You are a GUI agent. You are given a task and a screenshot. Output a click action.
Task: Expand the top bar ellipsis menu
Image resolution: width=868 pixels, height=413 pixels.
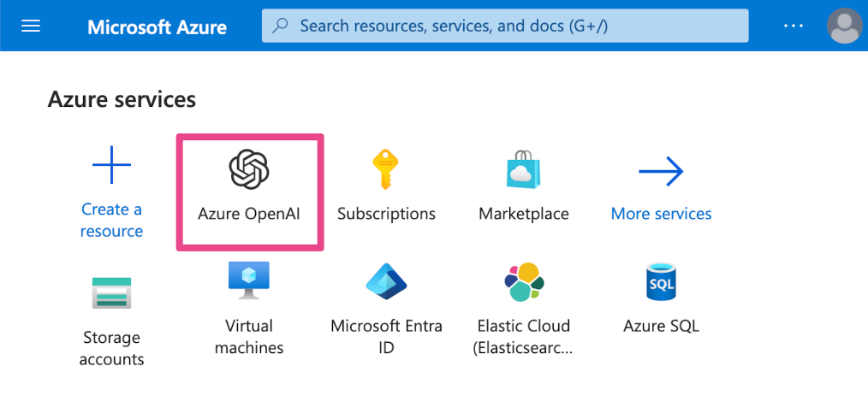pyautogui.click(x=794, y=27)
